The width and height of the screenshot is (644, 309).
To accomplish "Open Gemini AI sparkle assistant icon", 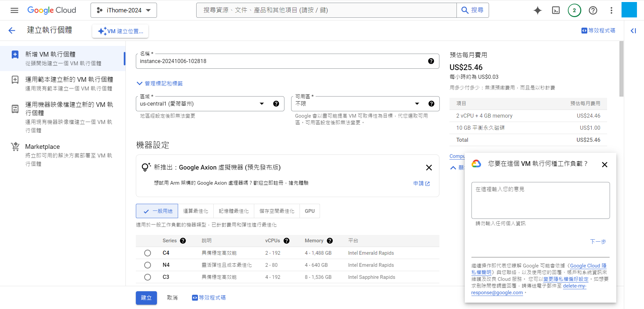I will coord(538,10).
